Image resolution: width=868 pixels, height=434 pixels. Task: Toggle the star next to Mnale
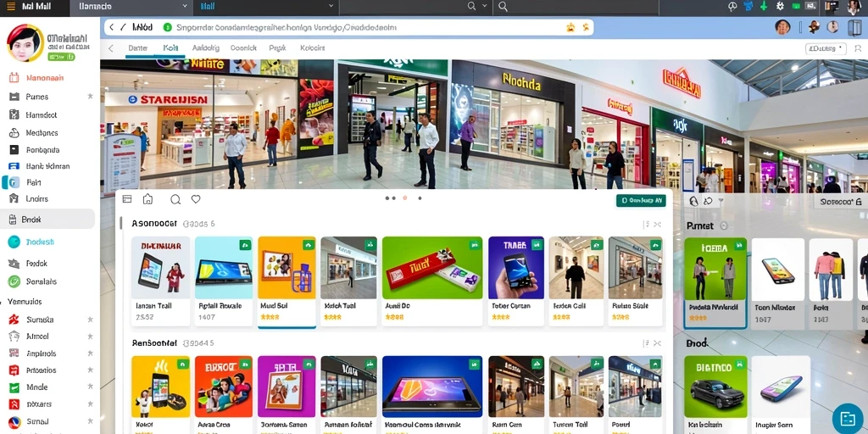90,387
